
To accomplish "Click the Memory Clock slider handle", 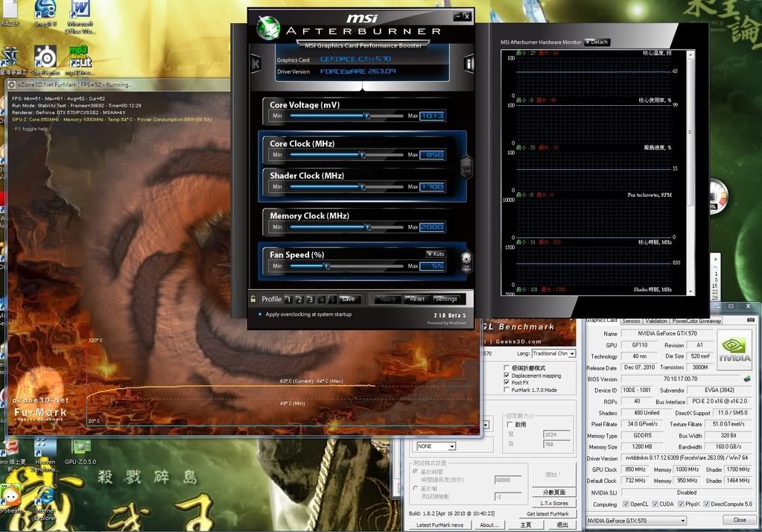I will point(367,227).
